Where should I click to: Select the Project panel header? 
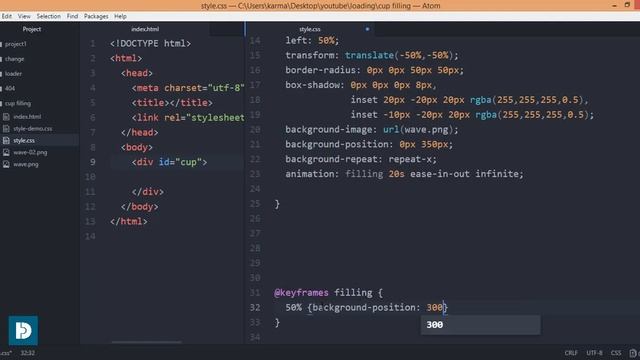click(32, 29)
